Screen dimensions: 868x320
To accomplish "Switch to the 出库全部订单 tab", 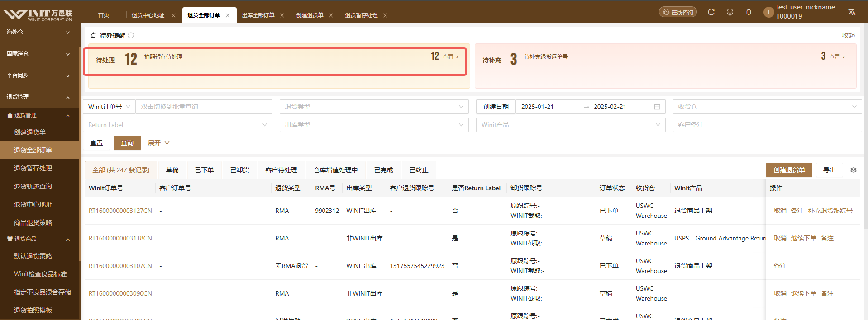I will pos(258,15).
